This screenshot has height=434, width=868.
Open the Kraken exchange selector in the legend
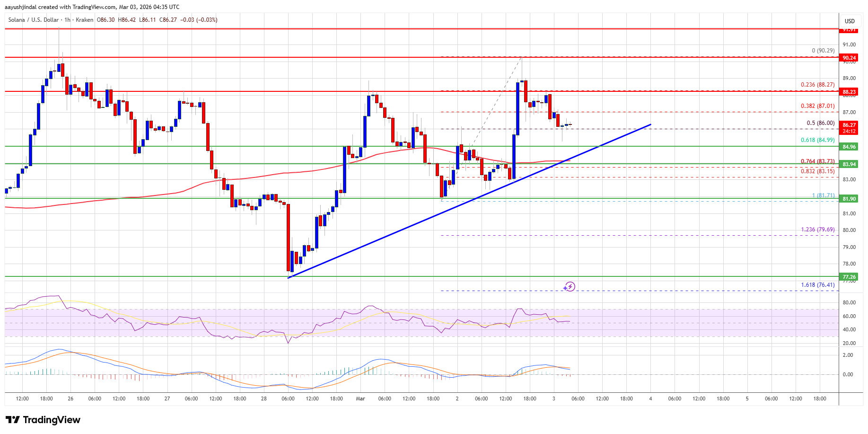coord(83,20)
